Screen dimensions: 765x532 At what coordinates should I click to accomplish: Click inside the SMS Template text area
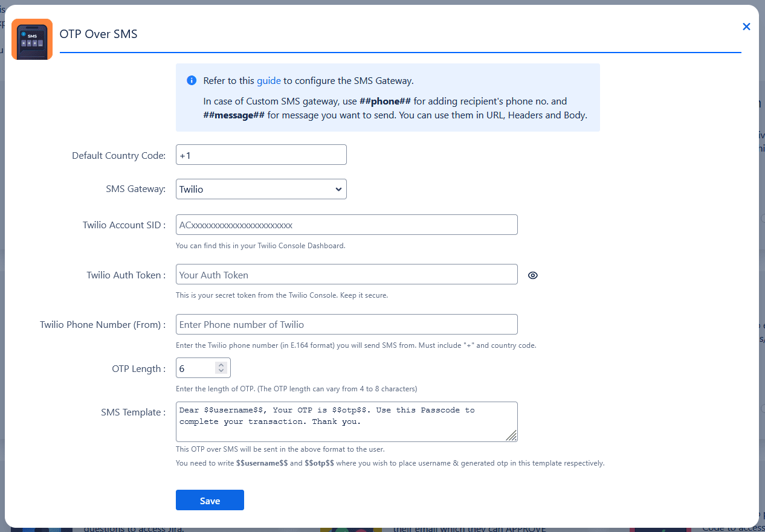click(x=346, y=421)
